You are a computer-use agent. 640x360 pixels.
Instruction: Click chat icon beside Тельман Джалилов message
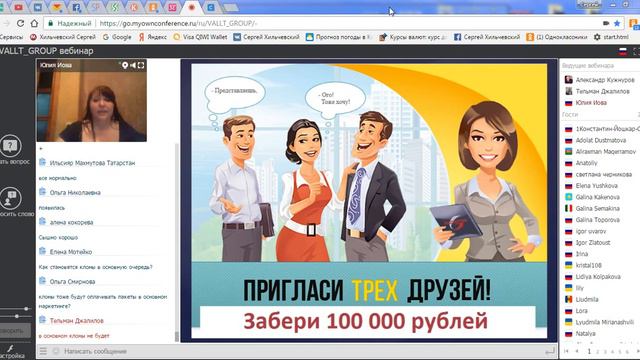coord(42,320)
